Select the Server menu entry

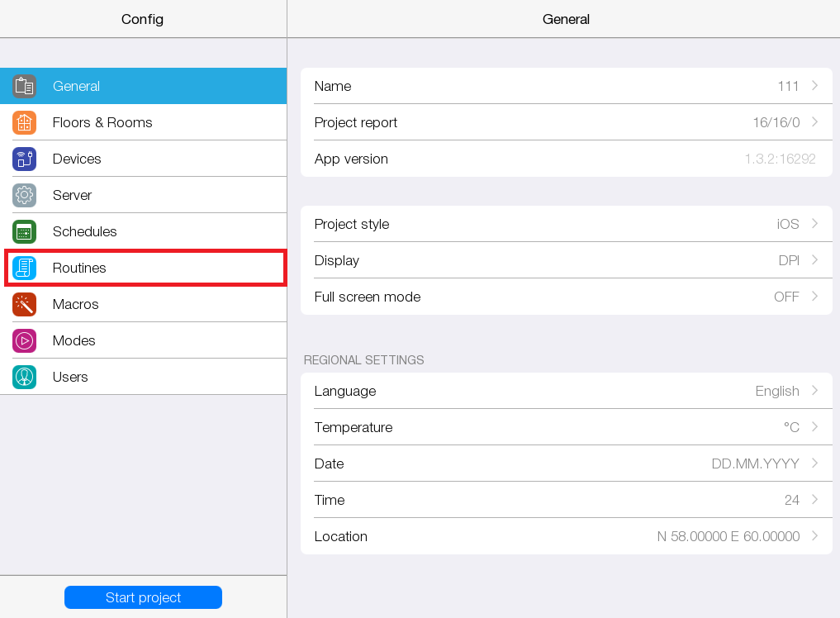(72, 195)
